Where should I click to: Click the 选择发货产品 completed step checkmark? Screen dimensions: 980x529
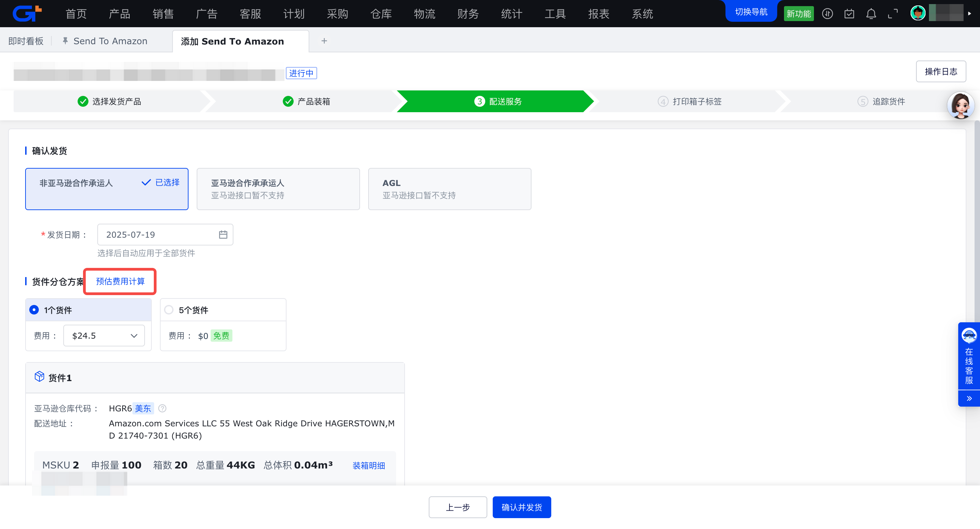pyautogui.click(x=83, y=101)
